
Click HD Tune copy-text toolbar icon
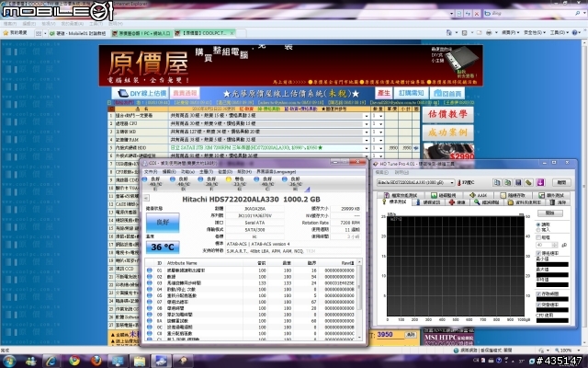click(497, 182)
